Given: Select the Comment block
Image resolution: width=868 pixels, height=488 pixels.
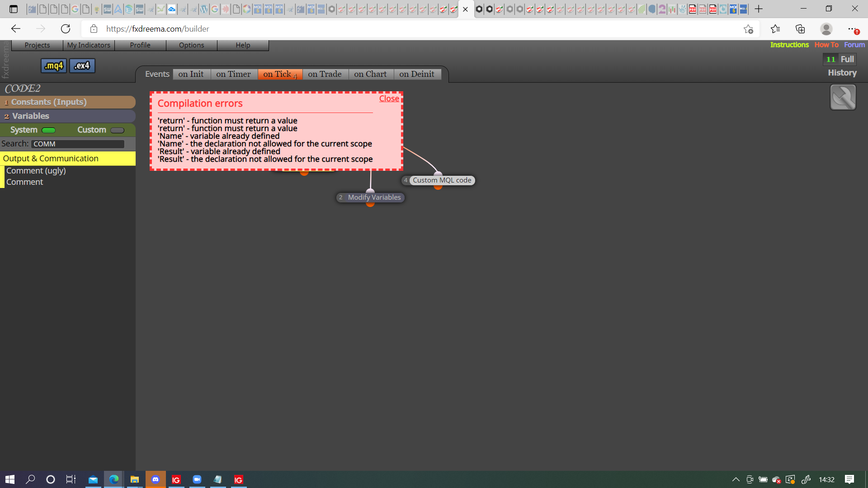Looking at the screenshot, I should point(25,182).
